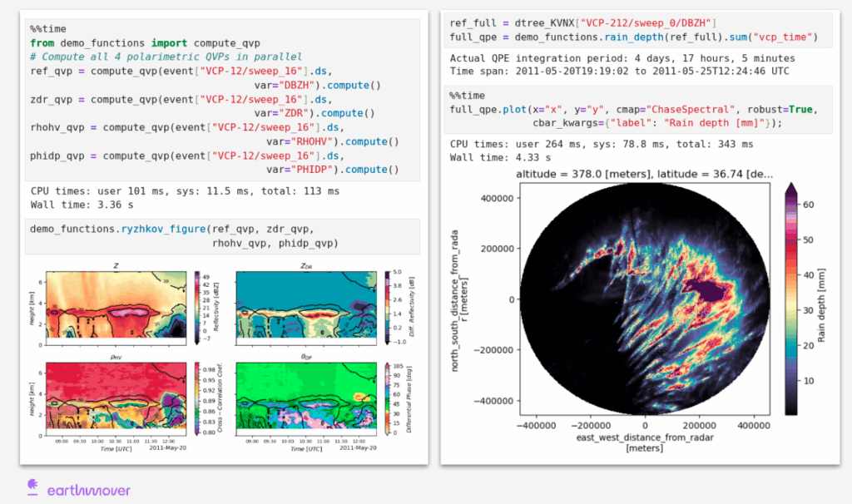This screenshot has width=852, height=504.
Task: Click the Rain depth [mm] colorbar
Action: (x=790, y=299)
